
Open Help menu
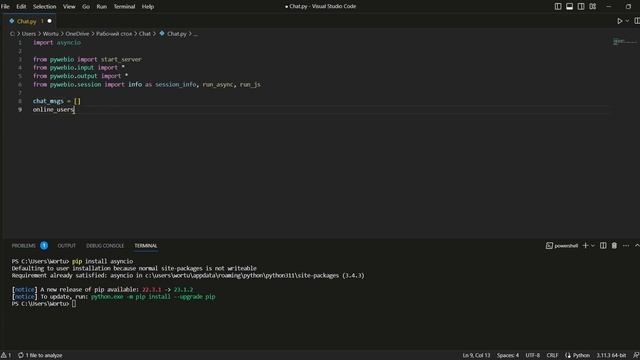(148, 7)
